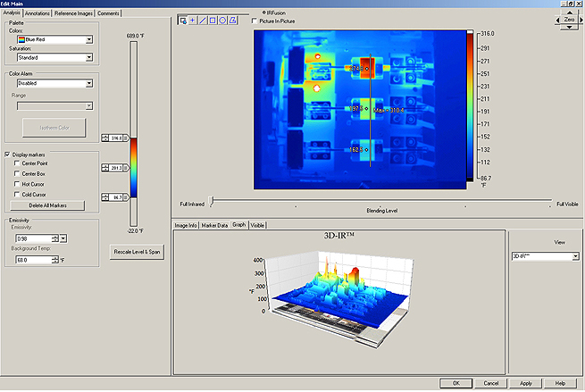Image resolution: width=585 pixels, height=392 pixels.
Task: Switch to the Annotations tab
Action: pos(38,13)
